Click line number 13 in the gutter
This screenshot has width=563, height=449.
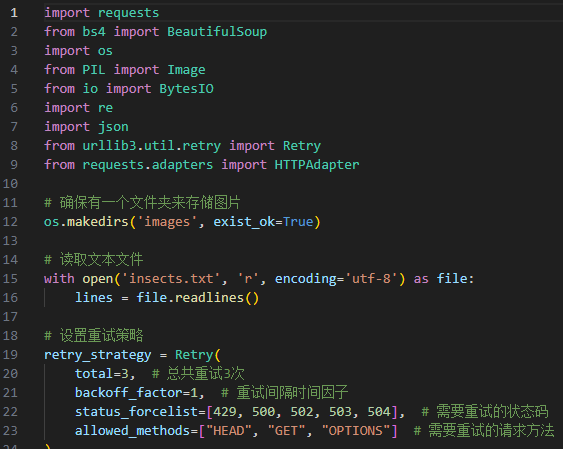[10, 241]
